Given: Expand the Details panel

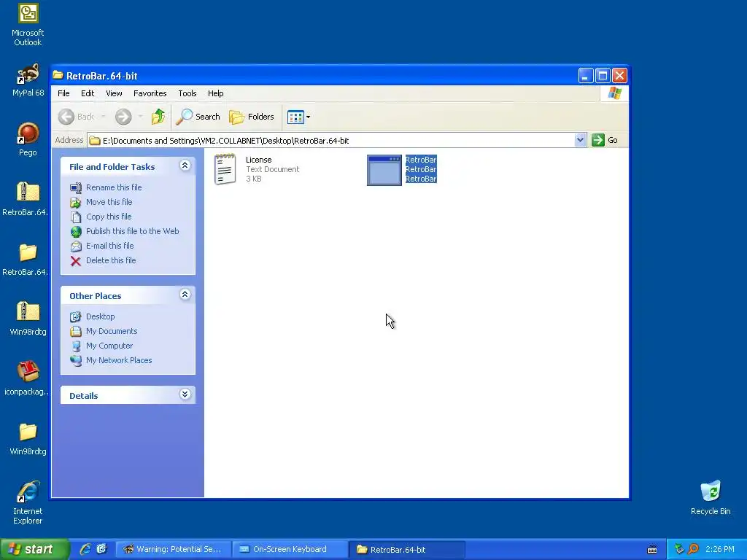Looking at the screenshot, I should coord(185,394).
